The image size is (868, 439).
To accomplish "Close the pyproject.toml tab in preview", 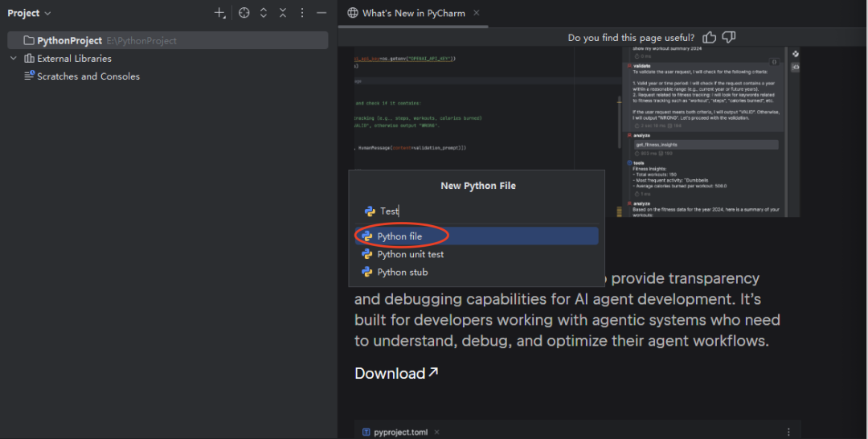I will (x=436, y=433).
